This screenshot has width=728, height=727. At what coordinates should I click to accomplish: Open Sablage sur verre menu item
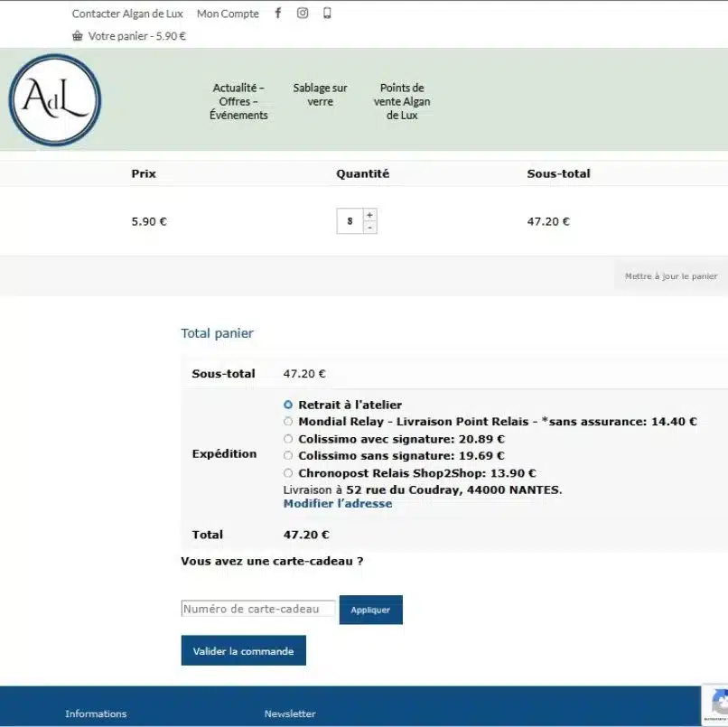click(x=320, y=95)
